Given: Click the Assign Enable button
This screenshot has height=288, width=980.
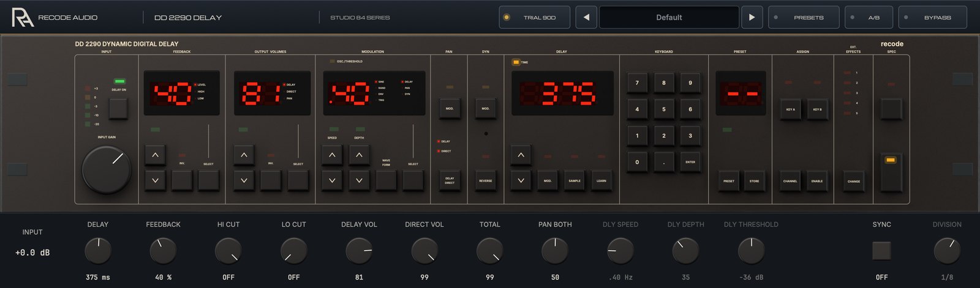Looking at the screenshot, I should pyautogui.click(x=817, y=181).
